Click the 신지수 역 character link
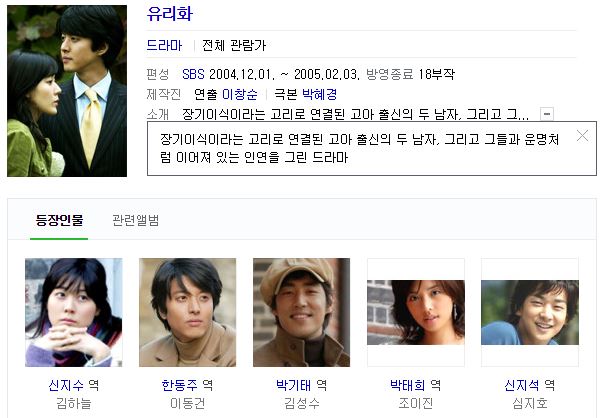606x418 pixels. tap(74, 385)
